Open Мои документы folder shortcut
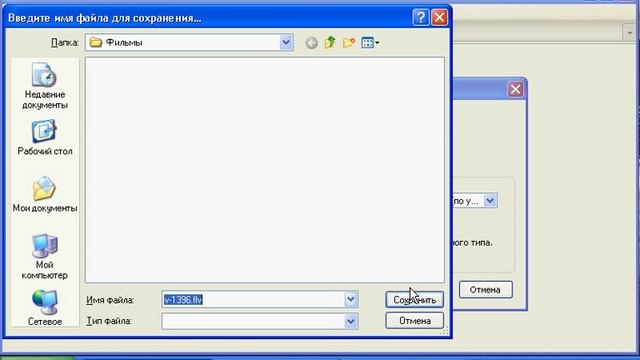This screenshot has height=360, width=640. point(44,195)
